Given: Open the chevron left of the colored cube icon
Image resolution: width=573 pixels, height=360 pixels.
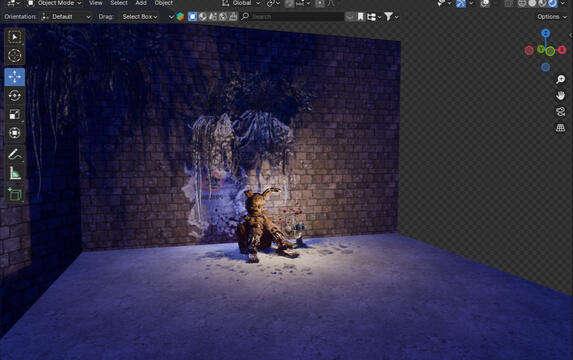Looking at the screenshot, I should (x=171, y=17).
